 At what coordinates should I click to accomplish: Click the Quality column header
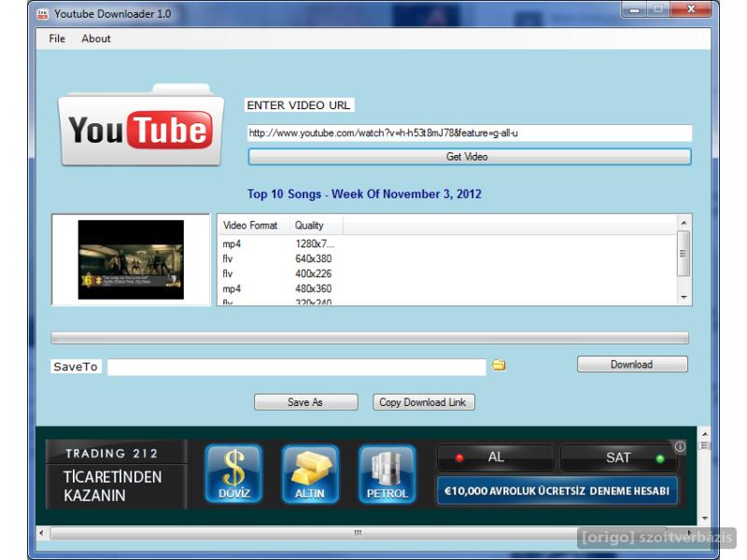point(316,225)
